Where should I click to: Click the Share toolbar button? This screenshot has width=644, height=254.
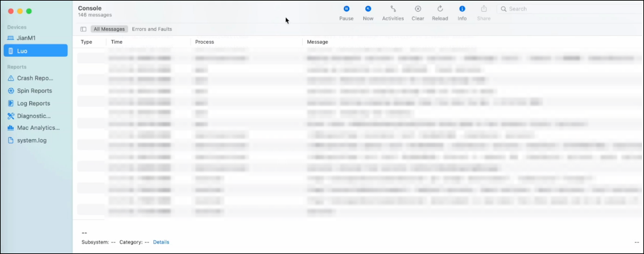[484, 13]
